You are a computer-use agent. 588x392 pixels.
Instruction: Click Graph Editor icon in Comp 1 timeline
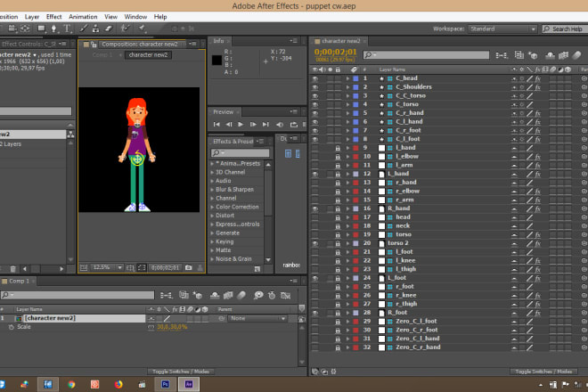[x=285, y=296]
